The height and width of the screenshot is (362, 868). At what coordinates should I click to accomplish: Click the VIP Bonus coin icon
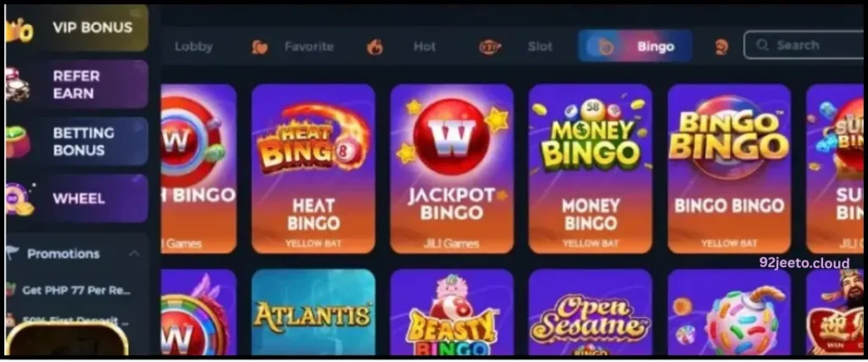19,31
